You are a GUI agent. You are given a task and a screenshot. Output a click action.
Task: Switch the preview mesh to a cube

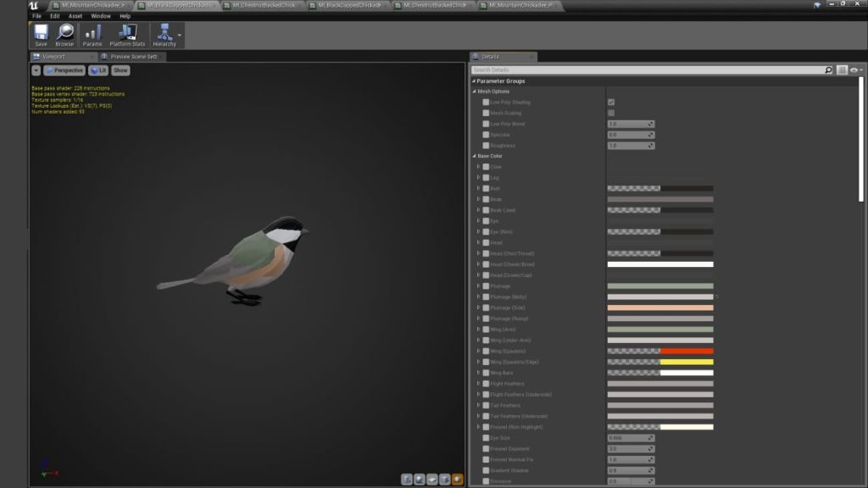[445, 478]
